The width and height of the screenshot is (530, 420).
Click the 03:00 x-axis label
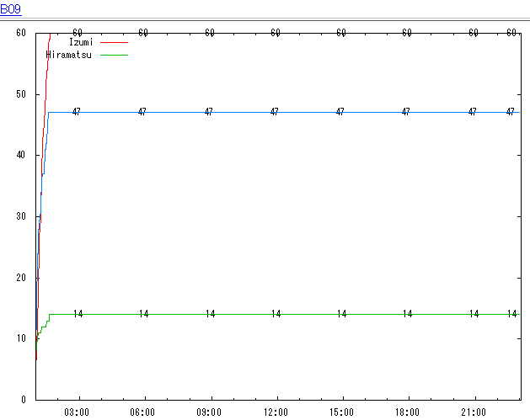click(77, 412)
